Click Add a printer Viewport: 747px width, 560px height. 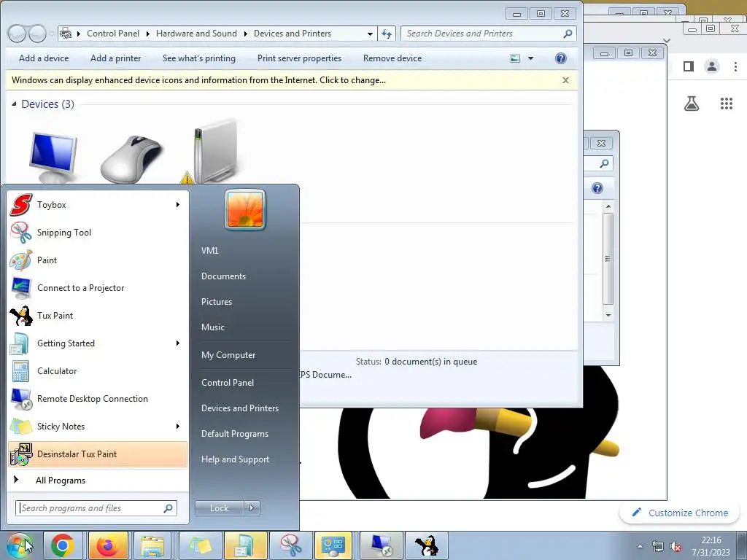(116, 58)
